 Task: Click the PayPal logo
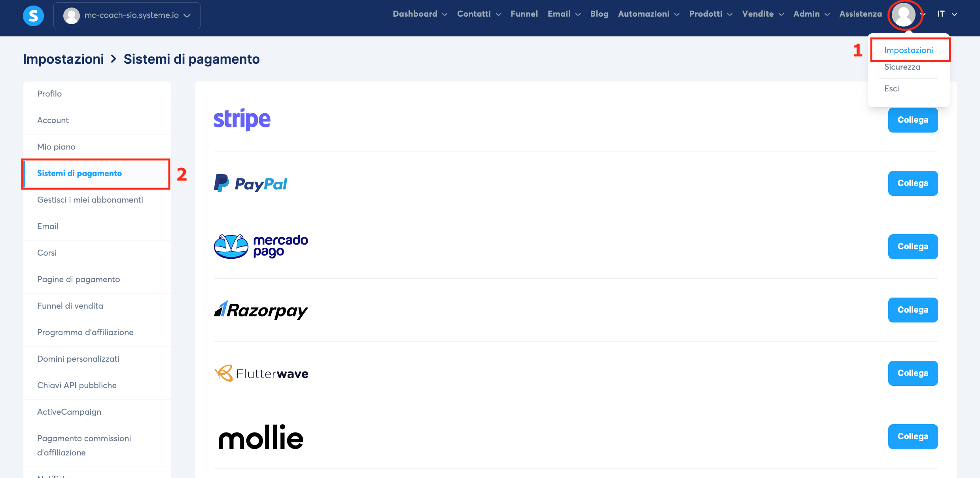pos(251,183)
